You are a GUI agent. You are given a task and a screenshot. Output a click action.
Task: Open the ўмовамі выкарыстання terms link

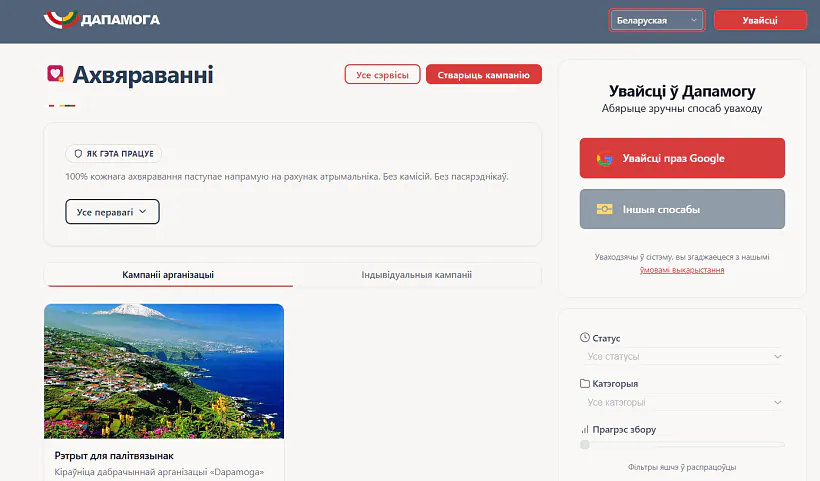[x=682, y=270]
